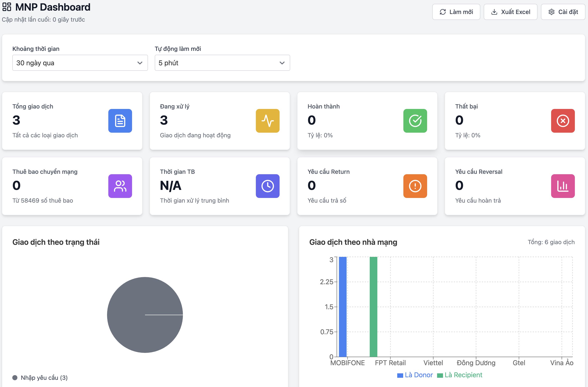Click the green checkmark icon for Hoàn thành
Screen dimensions: 588x387
[415, 121]
